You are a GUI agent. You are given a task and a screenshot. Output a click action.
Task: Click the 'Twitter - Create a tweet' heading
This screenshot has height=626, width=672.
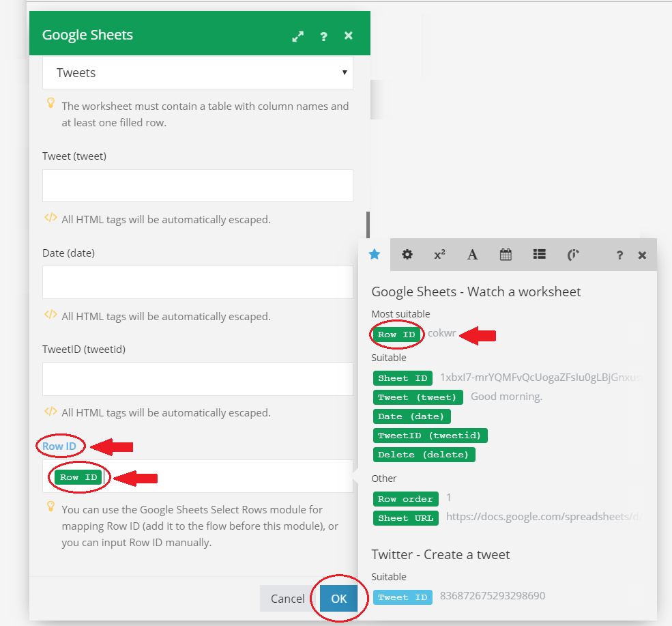(x=441, y=554)
